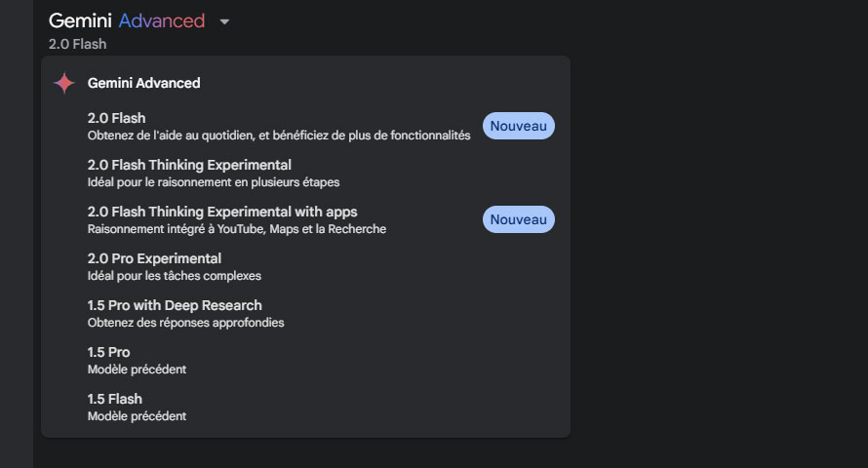This screenshot has height=468, width=868.
Task: Select the 2.0 Flash model
Action: 305,126
